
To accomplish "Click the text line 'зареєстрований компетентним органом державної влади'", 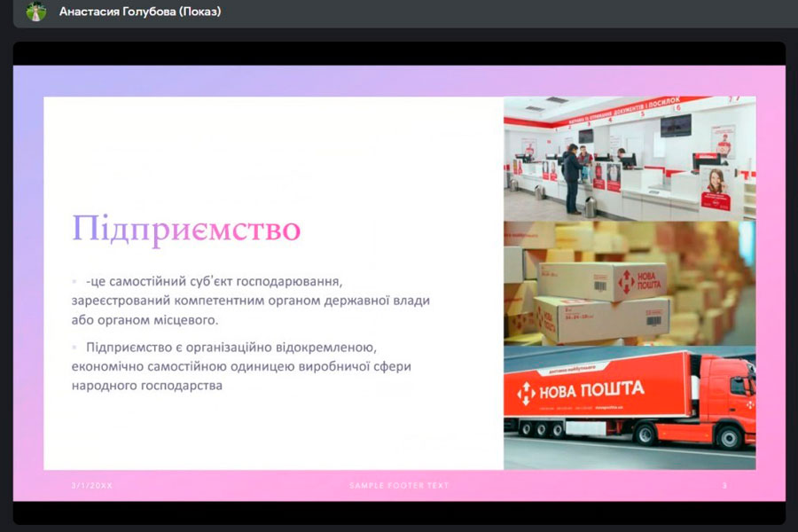I will point(250,301).
